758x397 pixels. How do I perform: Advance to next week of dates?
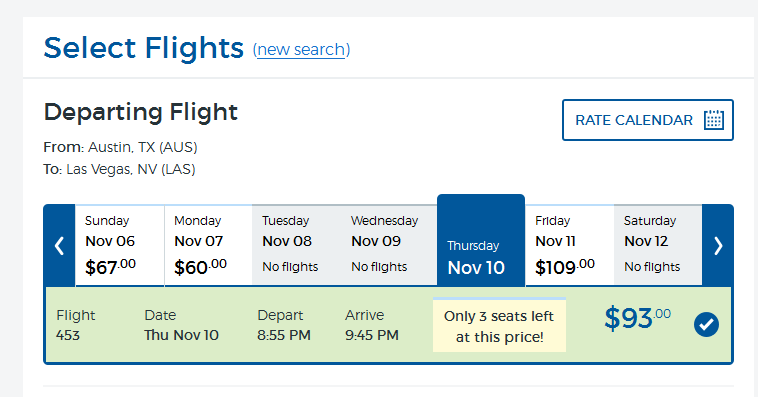[x=718, y=246]
